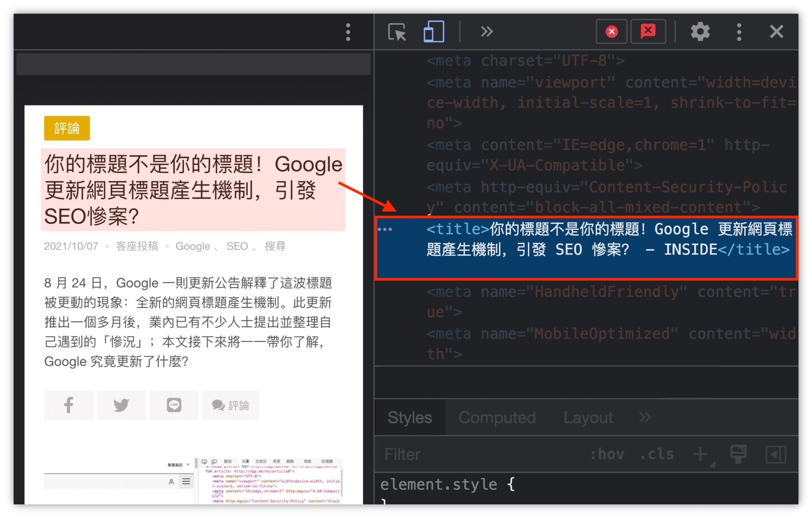Expand more sidebar tabs in Styles bar
The height and width of the screenshot is (518, 812).
(645, 417)
